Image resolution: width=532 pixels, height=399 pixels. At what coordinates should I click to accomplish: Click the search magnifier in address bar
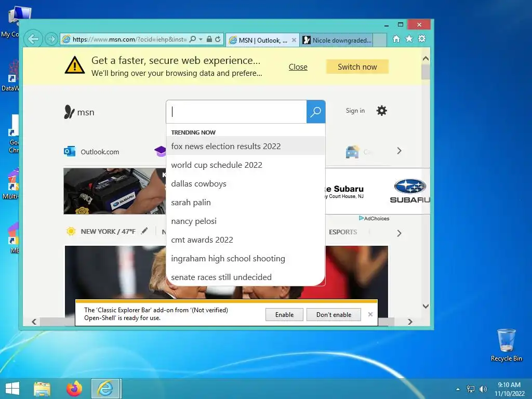(193, 39)
